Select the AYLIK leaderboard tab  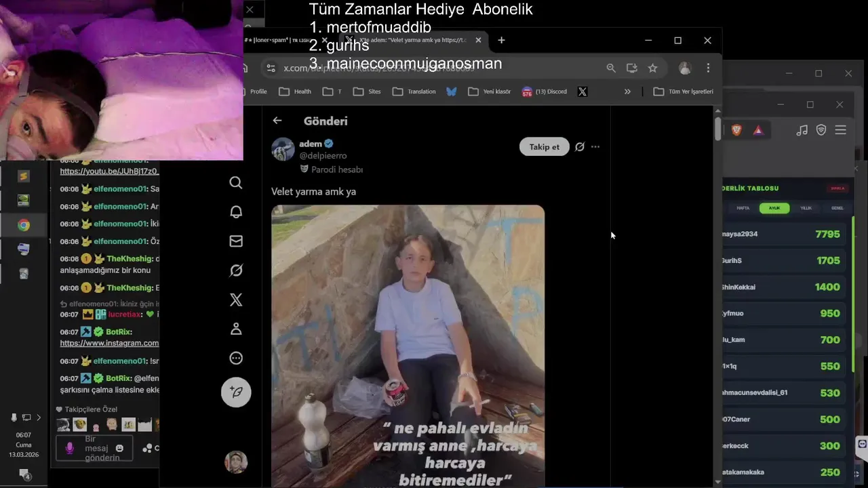[774, 208]
